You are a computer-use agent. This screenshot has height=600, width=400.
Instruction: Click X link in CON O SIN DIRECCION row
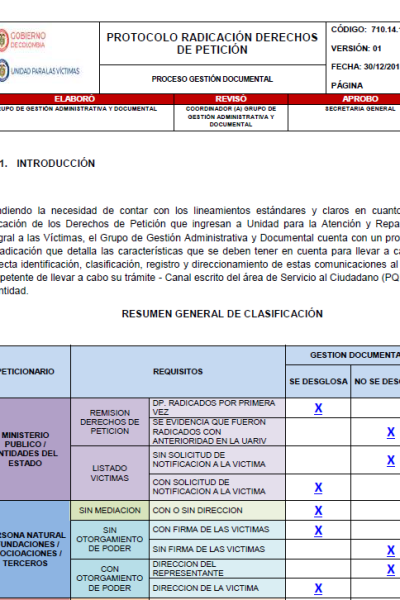pyautogui.click(x=318, y=510)
